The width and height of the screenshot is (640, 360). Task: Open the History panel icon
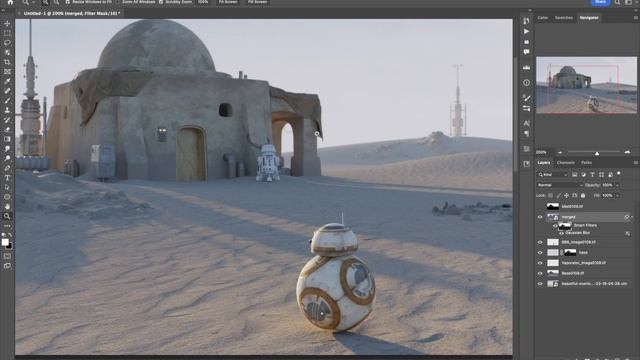(527, 21)
